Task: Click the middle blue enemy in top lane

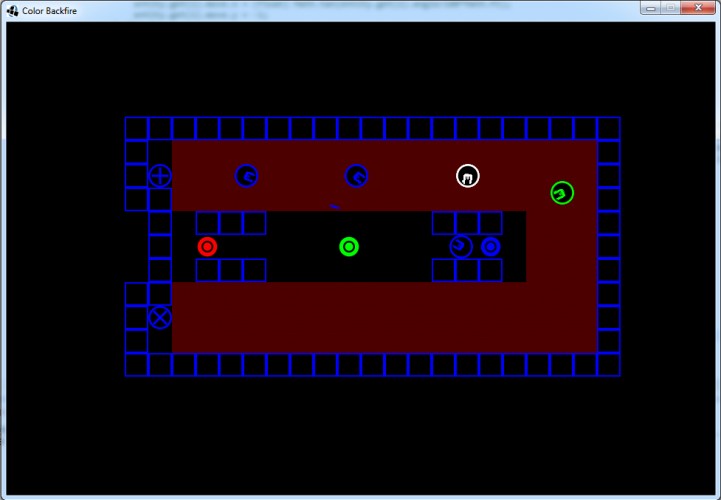Action: point(356,176)
